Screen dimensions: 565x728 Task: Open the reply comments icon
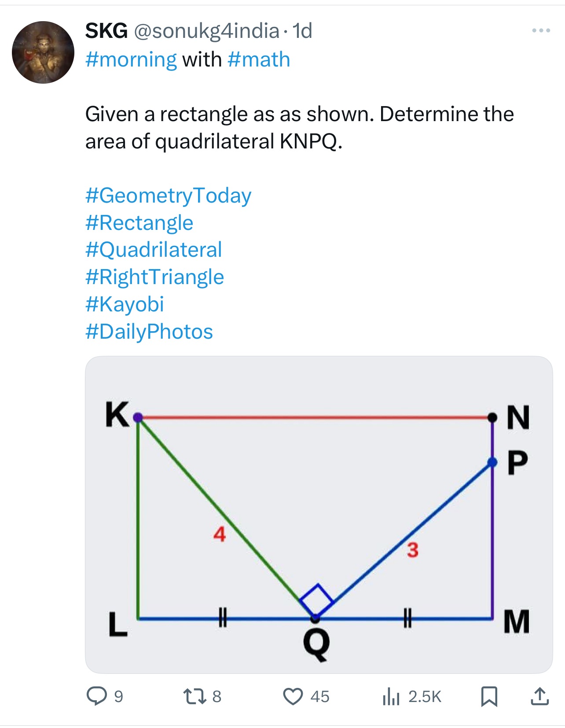(97, 696)
